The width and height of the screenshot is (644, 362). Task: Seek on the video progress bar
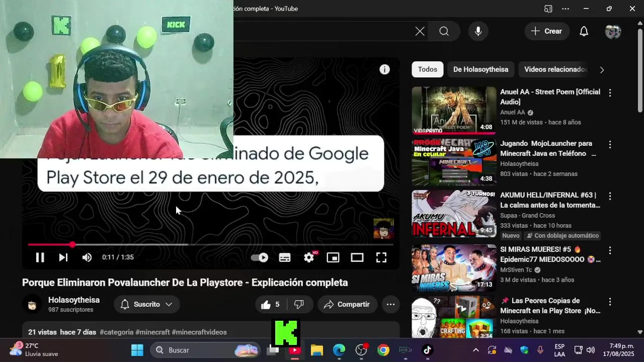coord(211,245)
